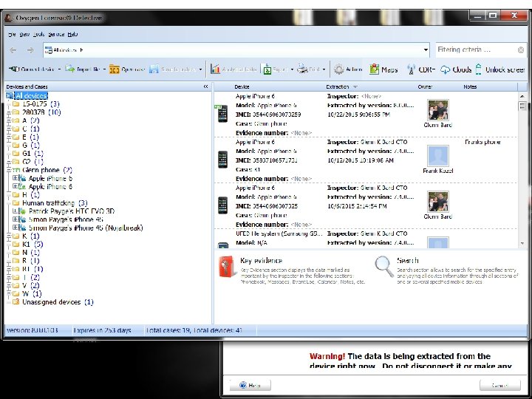Select the All devices tree root

click(x=31, y=95)
